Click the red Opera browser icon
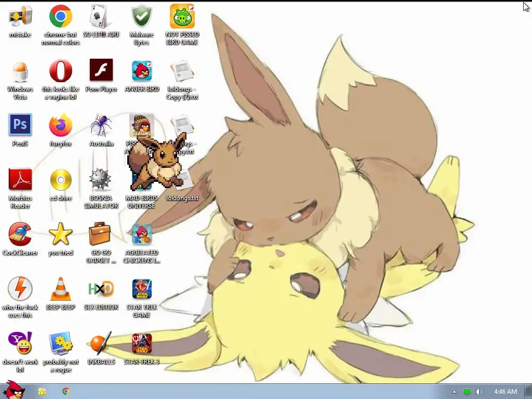The height and width of the screenshot is (399, 532). click(x=60, y=71)
